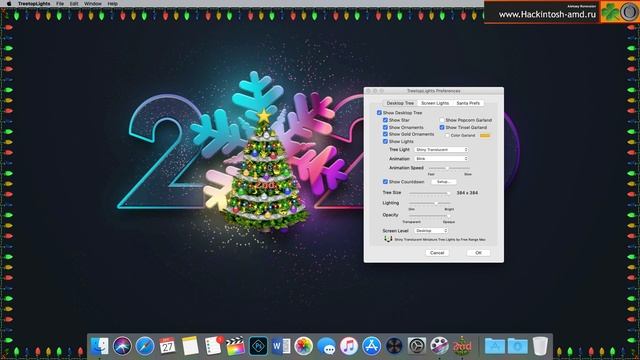Uncheck Show Tinsel Garland
This screenshot has height=360, width=640.
point(442,127)
